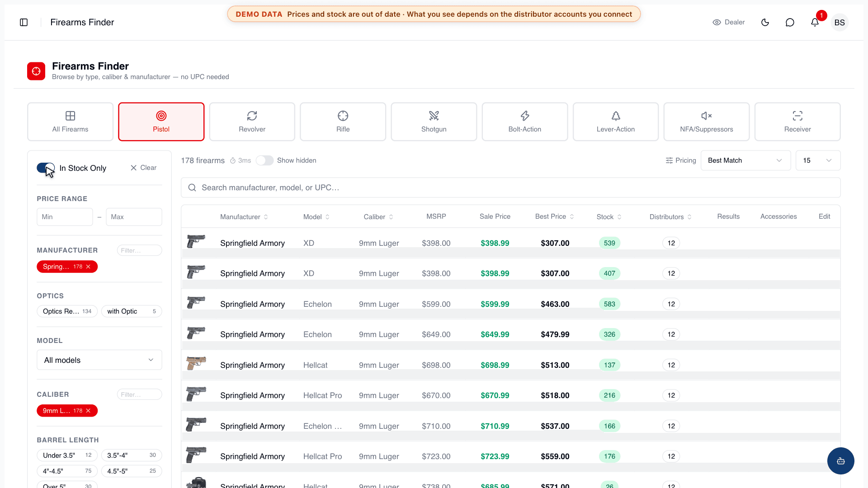868x488 pixels.
Task: Select the Shotgun category tab
Action: point(434,122)
